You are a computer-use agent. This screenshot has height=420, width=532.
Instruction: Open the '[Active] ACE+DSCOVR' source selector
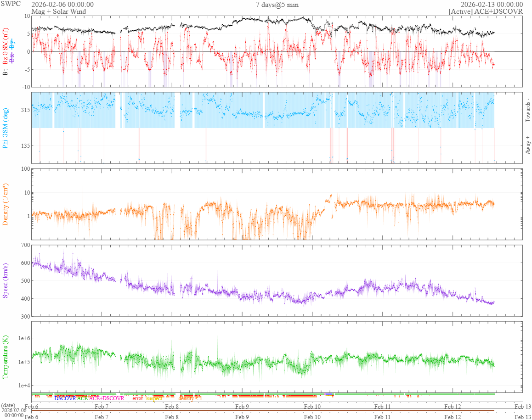[x=486, y=11]
